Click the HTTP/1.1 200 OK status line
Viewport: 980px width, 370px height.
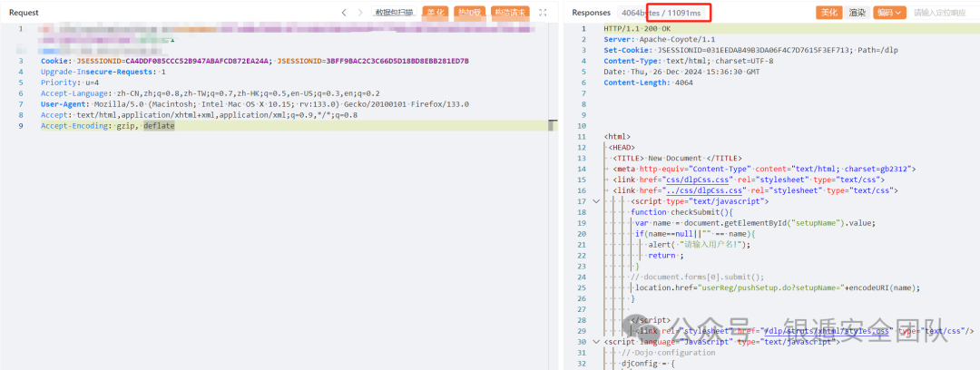639,29
